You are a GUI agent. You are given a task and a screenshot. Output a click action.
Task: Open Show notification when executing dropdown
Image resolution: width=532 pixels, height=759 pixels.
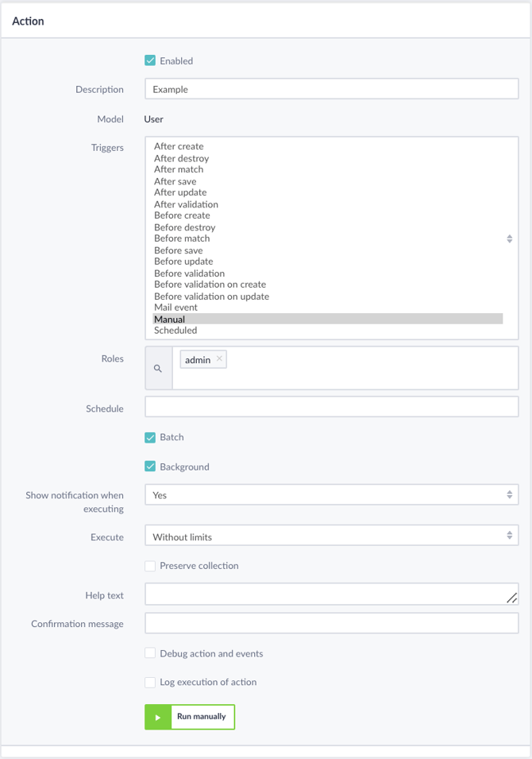[332, 494]
